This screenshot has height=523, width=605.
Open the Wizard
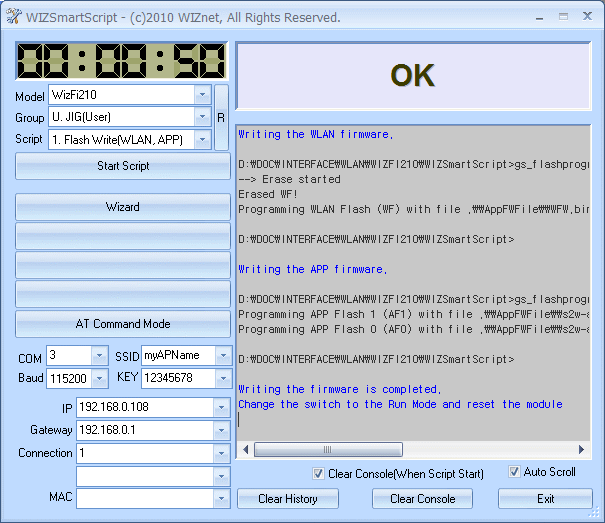(123, 207)
